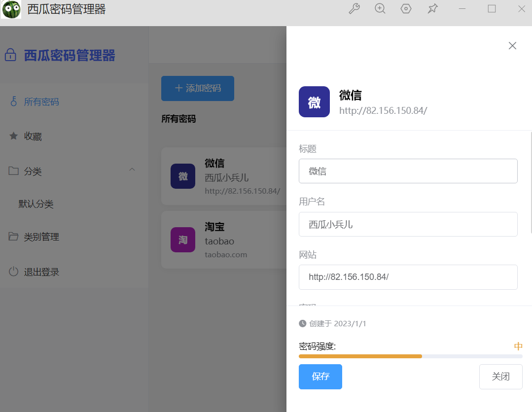Viewport: 532px width, 412px height.
Task: Click the 西瓜密码管理器 sidebar heading
Action: point(70,55)
